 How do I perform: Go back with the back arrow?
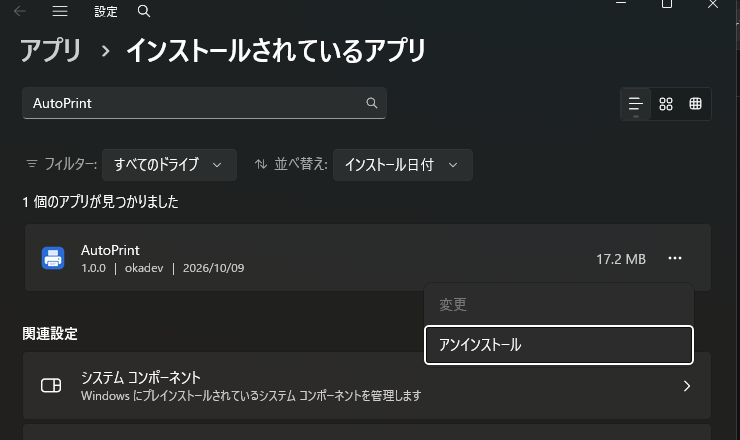tap(20, 11)
